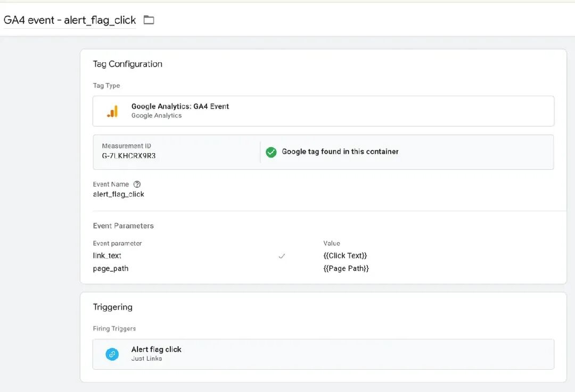The height and width of the screenshot is (392, 575).
Task: Click the blue link icon of the trigger
Action: point(112,354)
